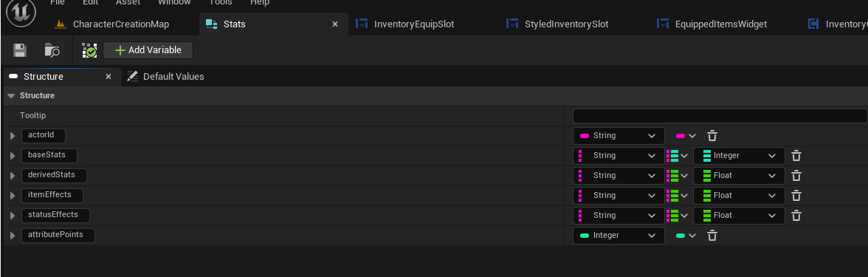868x277 pixels.
Task: Open the derivedStats String key type dropdown
Action: pos(619,176)
